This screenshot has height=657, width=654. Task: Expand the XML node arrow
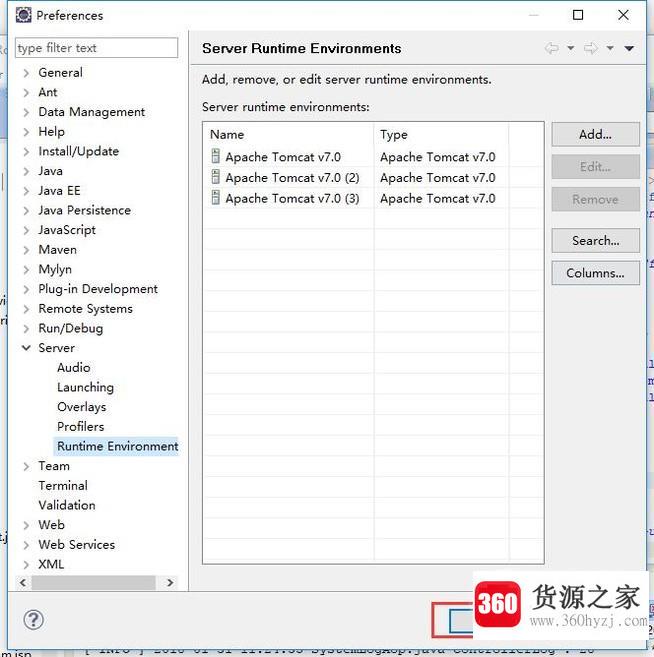click(26, 565)
